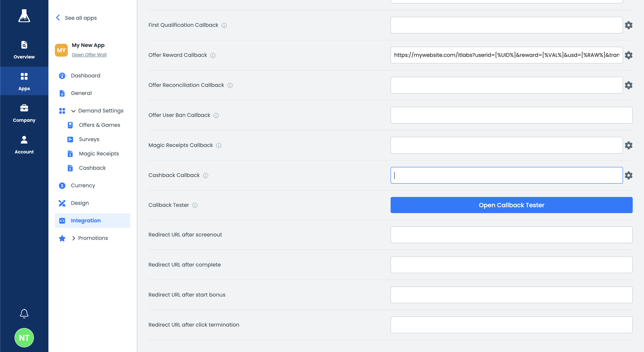This screenshot has height=352, width=644.
Task: Click the Company label
Action: (x=24, y=120)
